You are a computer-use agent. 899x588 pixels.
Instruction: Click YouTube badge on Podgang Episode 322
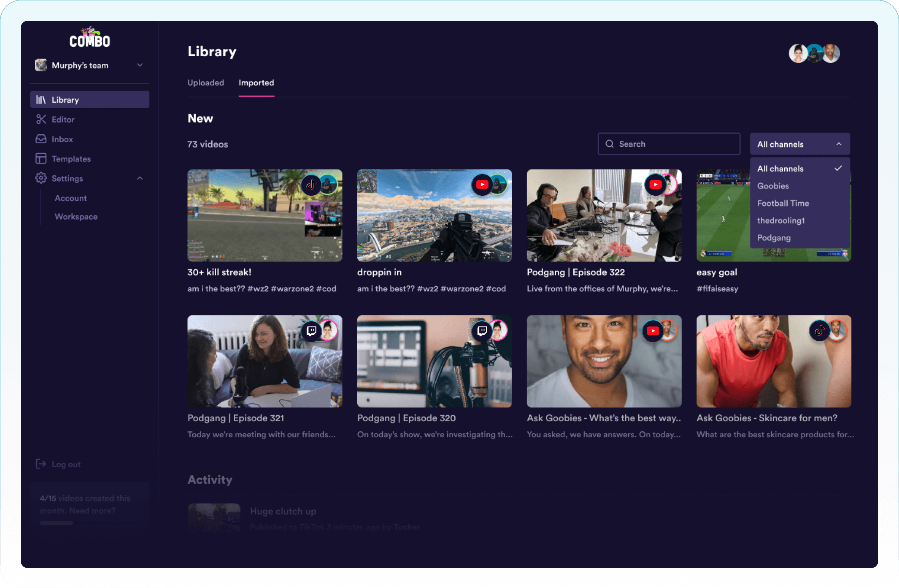point(655,184)
